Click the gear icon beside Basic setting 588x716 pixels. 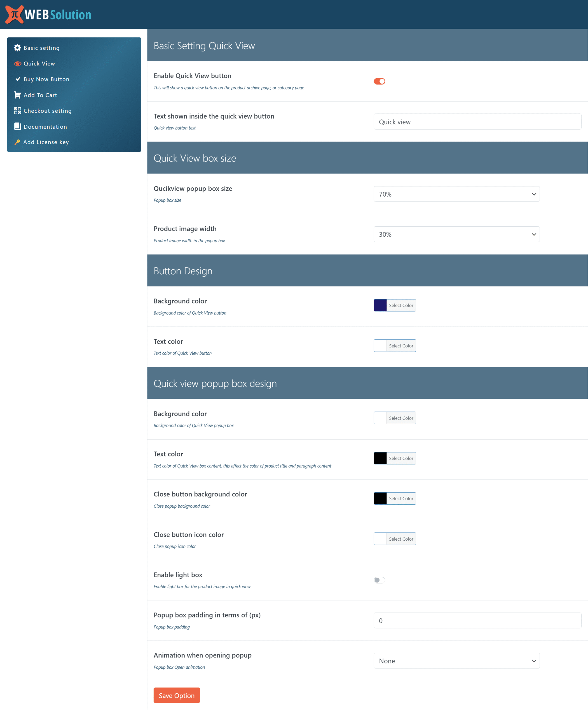click(17, 48)
